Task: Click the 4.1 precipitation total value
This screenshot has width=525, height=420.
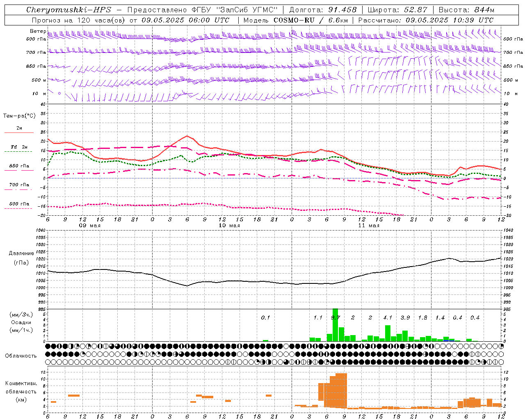Action: [388, 318]
